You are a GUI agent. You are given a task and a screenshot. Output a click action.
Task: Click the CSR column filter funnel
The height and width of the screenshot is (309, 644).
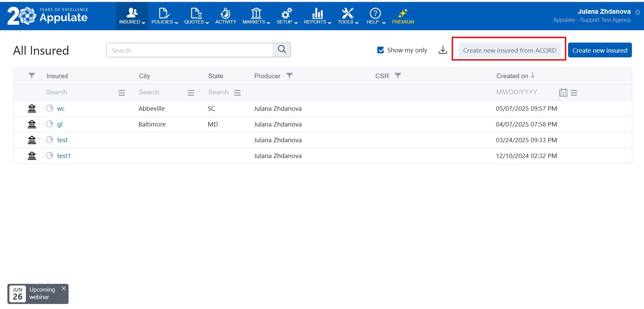398,76
